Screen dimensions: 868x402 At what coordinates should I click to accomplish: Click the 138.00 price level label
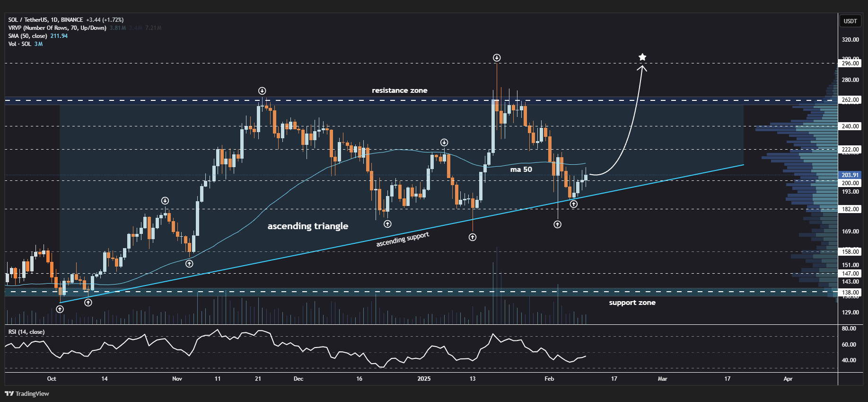click(850, 293)
